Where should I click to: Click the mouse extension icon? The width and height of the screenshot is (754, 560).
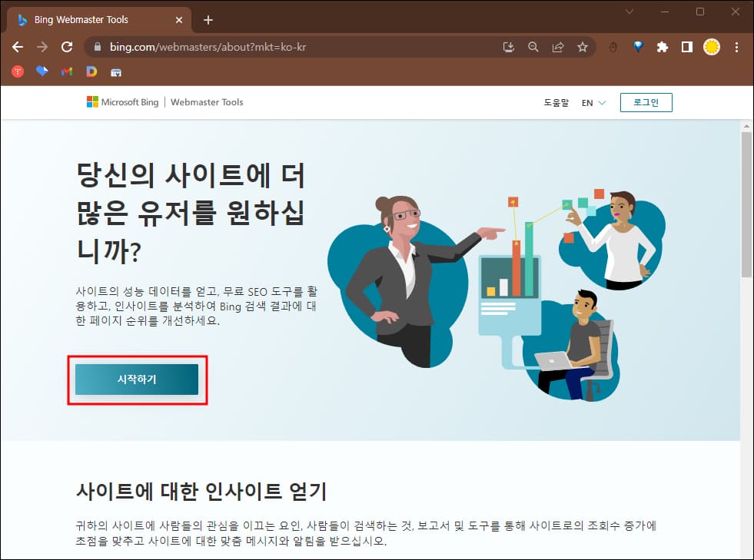pyautogui.click(x=613, y=47)
